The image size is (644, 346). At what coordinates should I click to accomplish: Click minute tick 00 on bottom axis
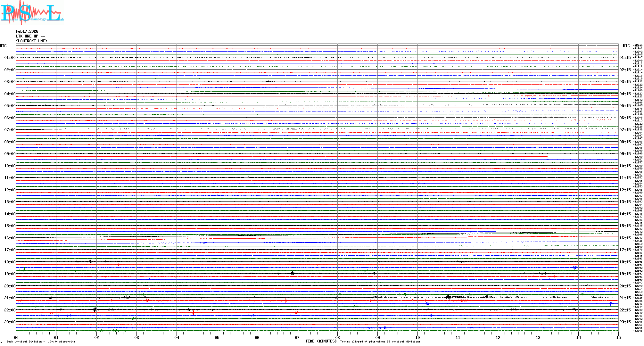click(16, 337)
